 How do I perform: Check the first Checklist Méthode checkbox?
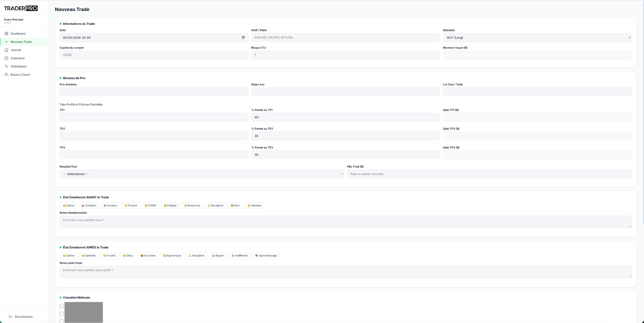(x=62, y=306)
